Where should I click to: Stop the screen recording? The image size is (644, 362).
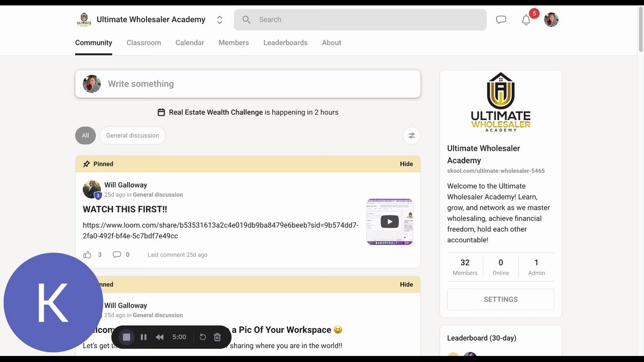click(x=127, y=337)
